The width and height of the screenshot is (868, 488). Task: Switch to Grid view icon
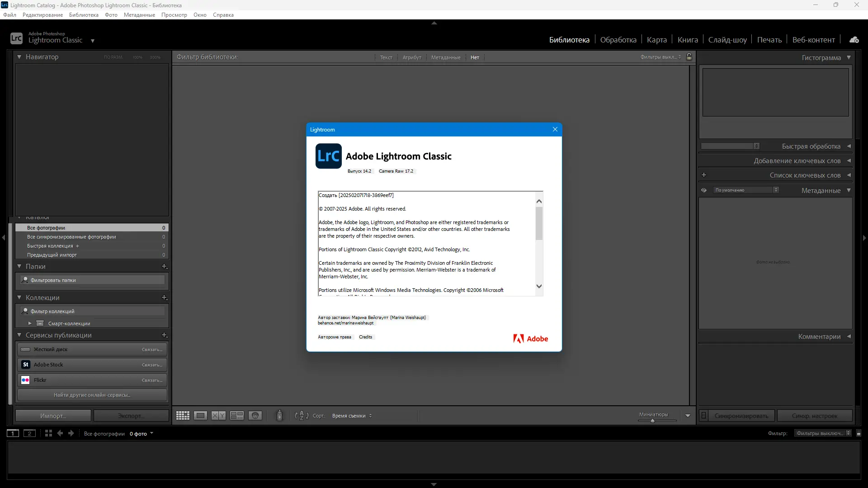[183, 416]
